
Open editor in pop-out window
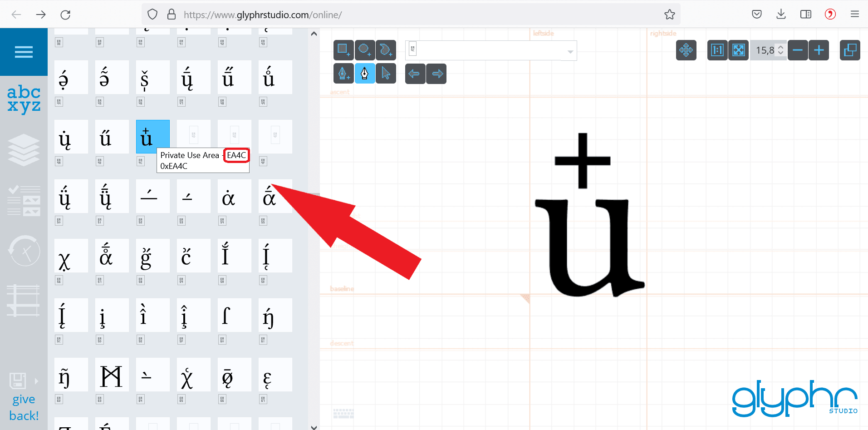click(x=849, y=50)
